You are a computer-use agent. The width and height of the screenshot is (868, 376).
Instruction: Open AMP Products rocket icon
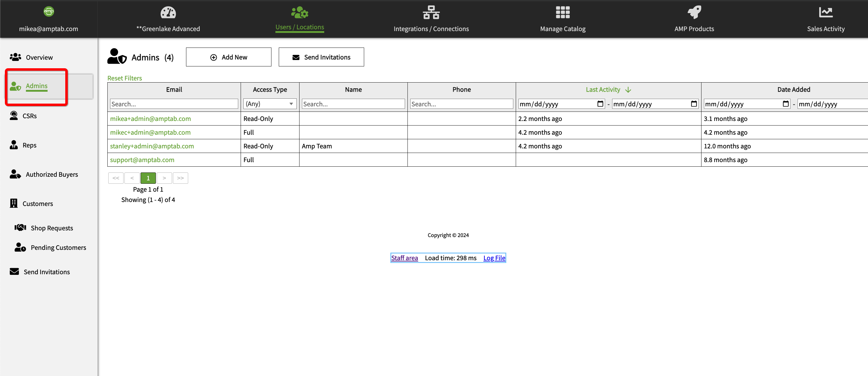(x=694, y=12)
